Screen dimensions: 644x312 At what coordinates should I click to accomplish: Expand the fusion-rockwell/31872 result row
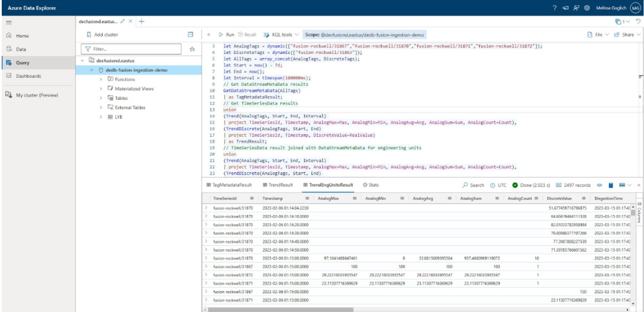[x=206, y=274]
